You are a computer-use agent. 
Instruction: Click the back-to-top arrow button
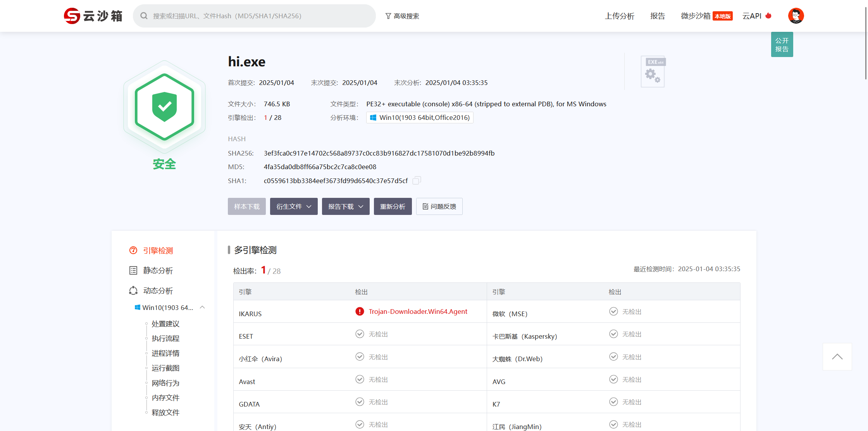[837, 357]
